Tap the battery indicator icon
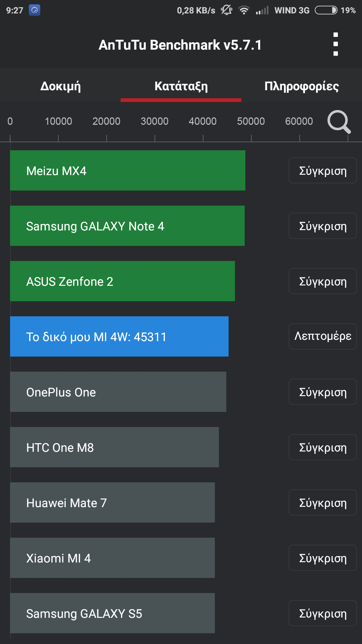Screen dimensions: 362x644 [326, 10]
